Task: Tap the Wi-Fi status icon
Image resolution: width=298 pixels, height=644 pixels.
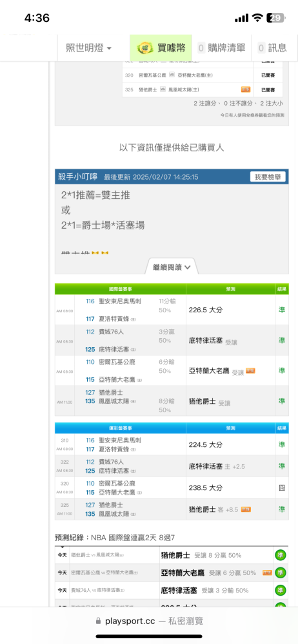Action: (257, 17)
